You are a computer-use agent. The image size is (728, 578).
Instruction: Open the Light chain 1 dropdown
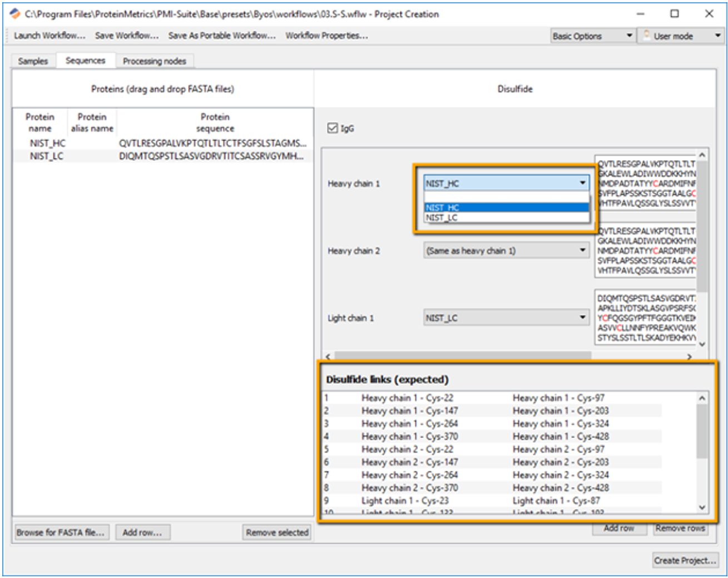(x=506, y=318)
